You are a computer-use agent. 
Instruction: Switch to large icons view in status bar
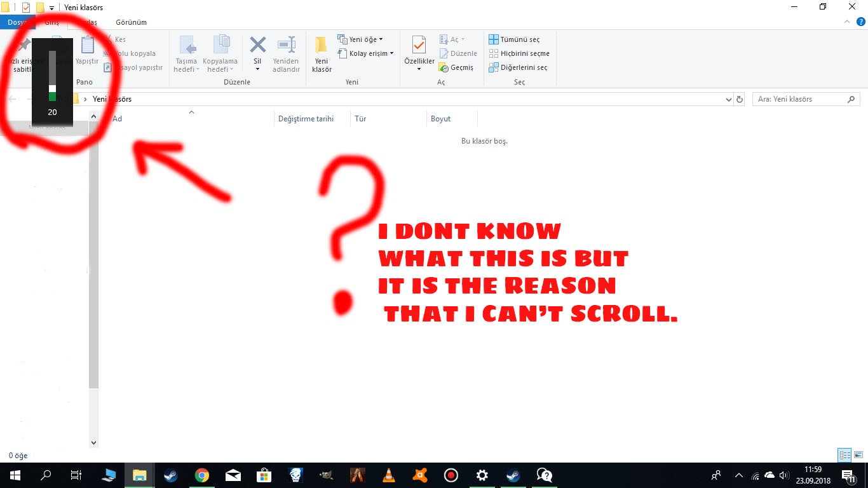pos(858,455)
